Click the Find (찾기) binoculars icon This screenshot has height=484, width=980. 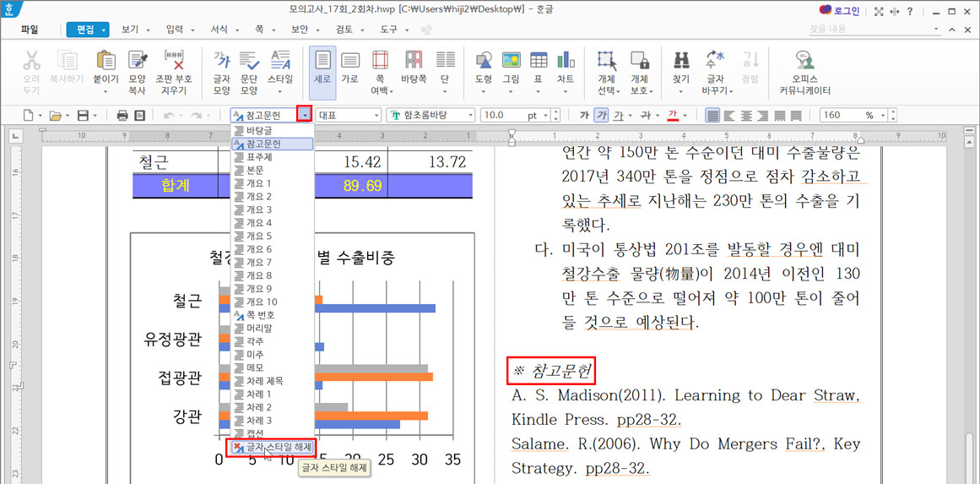tap(680, 73)
